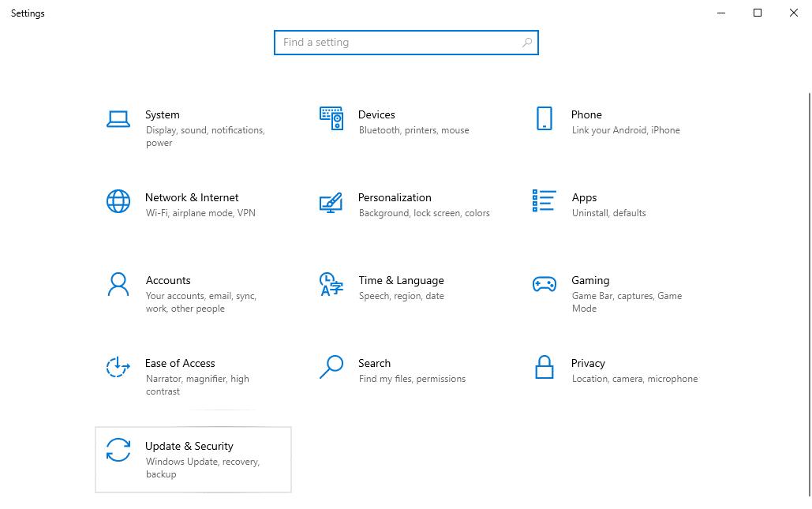Select the Network & Internet globe icon
Screen dimensions: 812x509
tap(118, 201)
